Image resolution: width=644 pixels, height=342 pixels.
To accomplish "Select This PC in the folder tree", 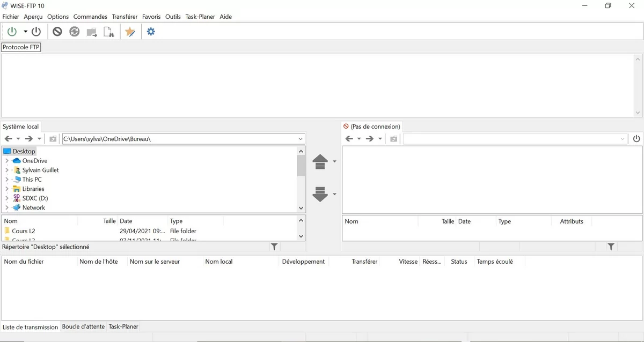I will [x=32, y=180].
